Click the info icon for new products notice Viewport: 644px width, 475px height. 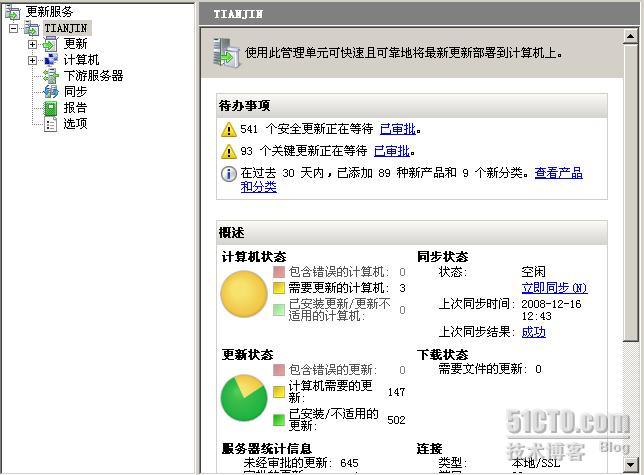(x=228, y=174)
